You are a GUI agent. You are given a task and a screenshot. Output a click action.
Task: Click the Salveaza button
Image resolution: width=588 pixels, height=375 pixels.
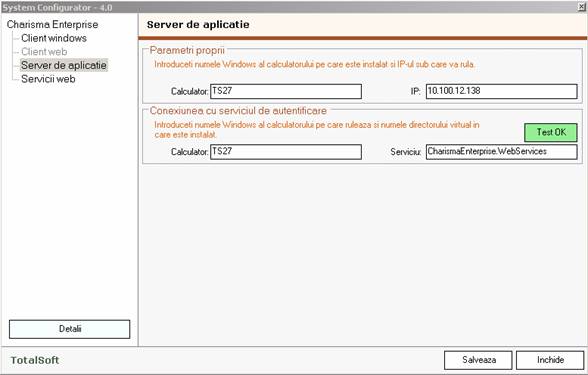click(478, 360)
